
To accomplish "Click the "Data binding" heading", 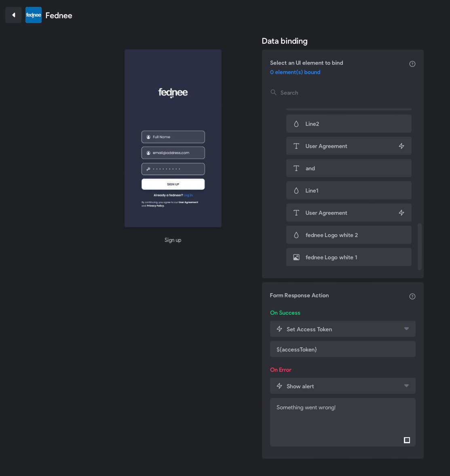I will point(285,41).
